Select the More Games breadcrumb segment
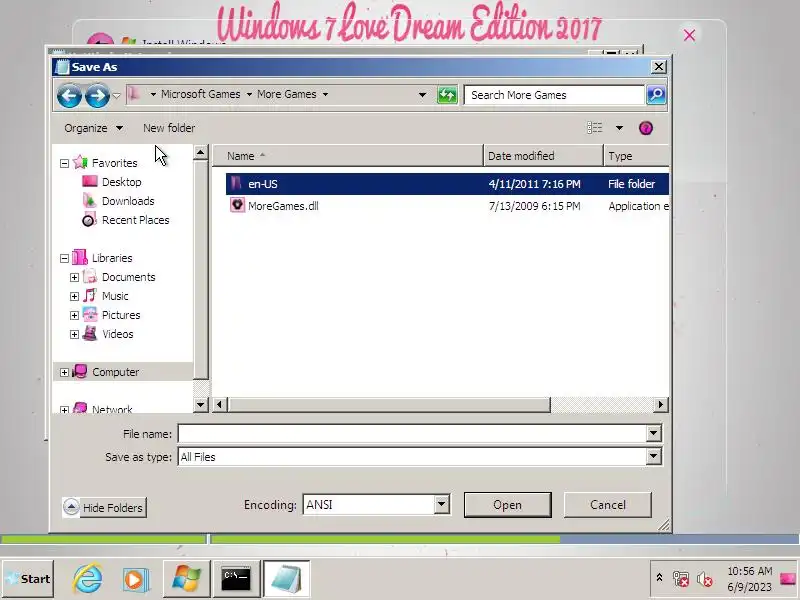This screenshot has height=600, width=800. point(287,94)
